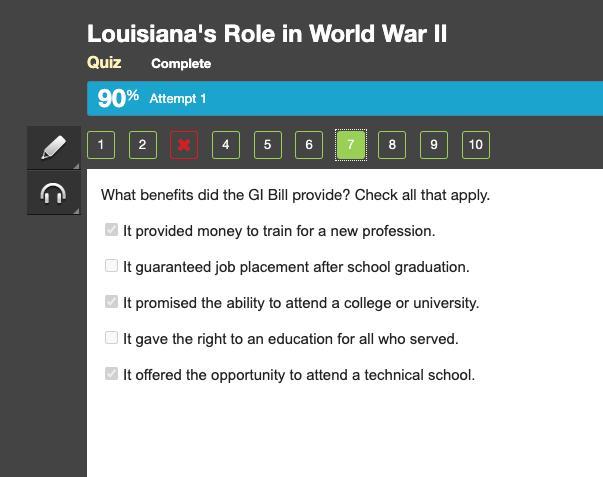
Task: Go to question 1
Action: click(x=101, y=145)
